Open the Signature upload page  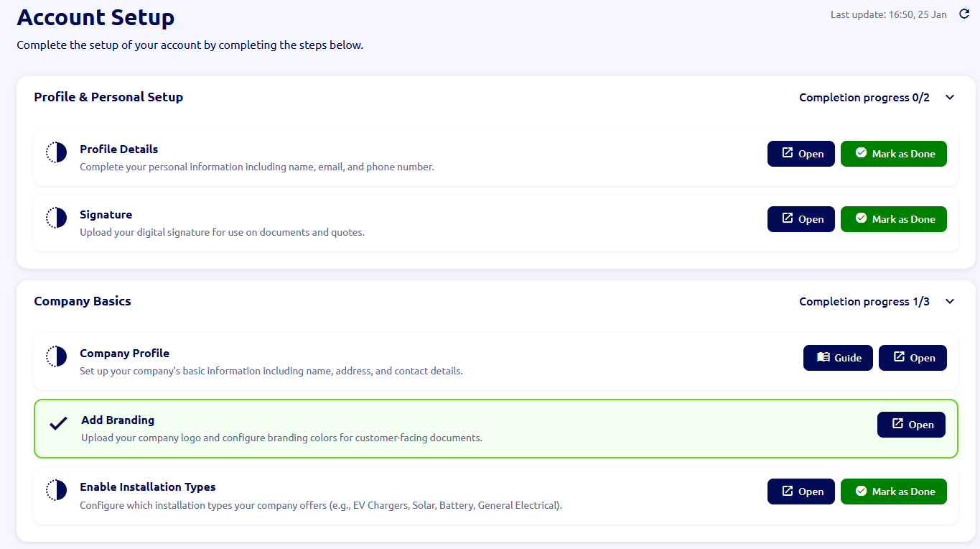[801, 219]
